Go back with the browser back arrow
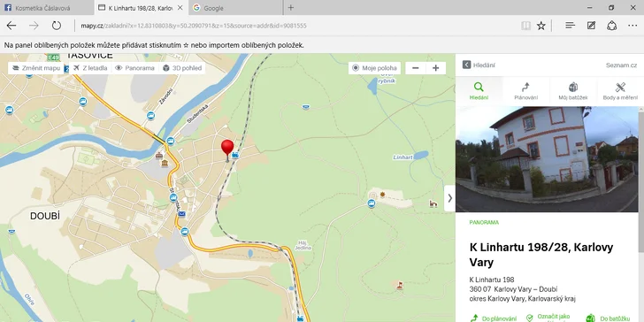644x322 pixels. pos(11,26)
